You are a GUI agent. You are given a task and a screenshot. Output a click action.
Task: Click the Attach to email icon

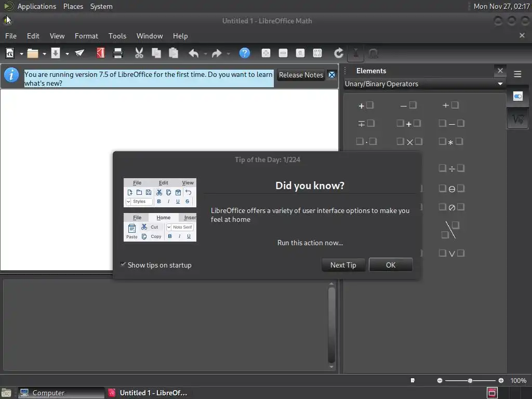(x=79, y=53)
